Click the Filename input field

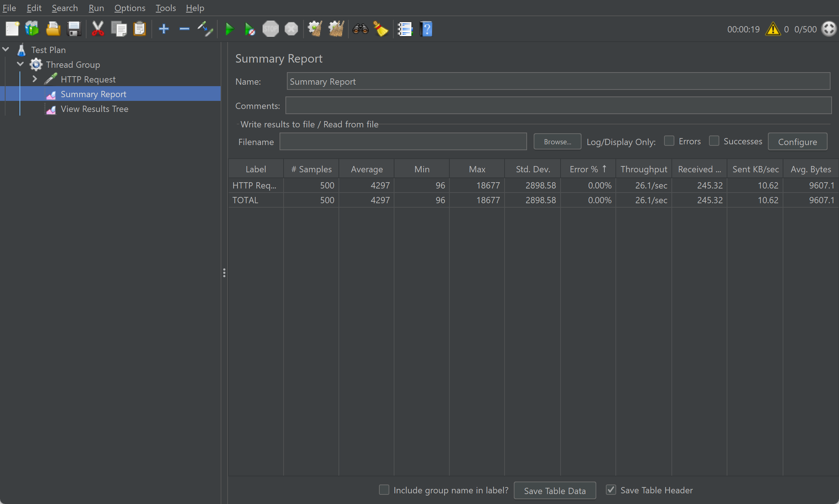point(403,142)
